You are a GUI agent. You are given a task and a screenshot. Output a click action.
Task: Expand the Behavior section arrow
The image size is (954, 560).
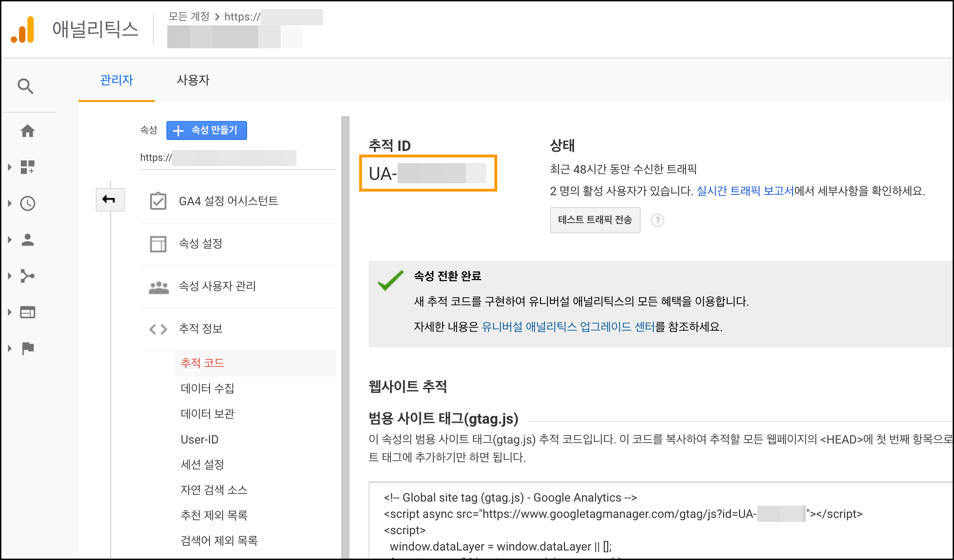[10, 312]
